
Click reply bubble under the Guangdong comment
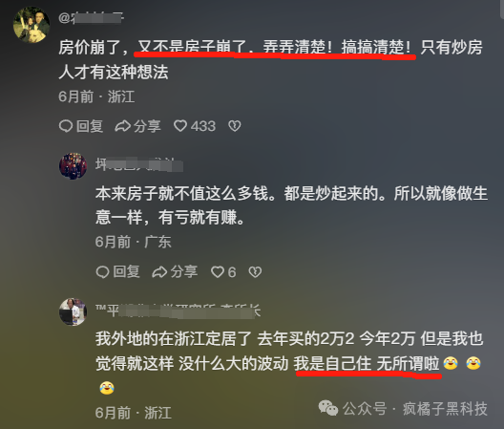tap(102, 272)
